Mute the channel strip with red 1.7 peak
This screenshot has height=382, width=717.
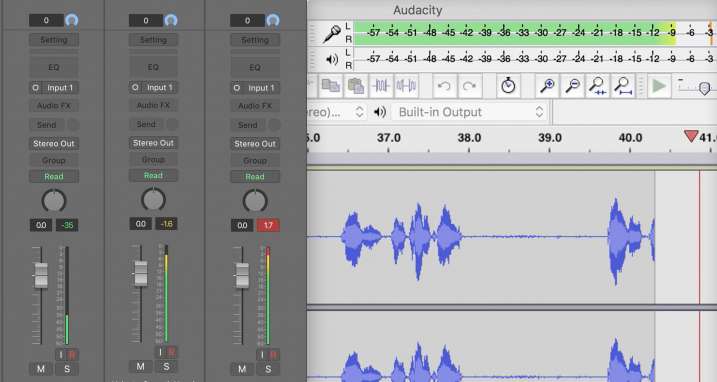coord(242,369)
